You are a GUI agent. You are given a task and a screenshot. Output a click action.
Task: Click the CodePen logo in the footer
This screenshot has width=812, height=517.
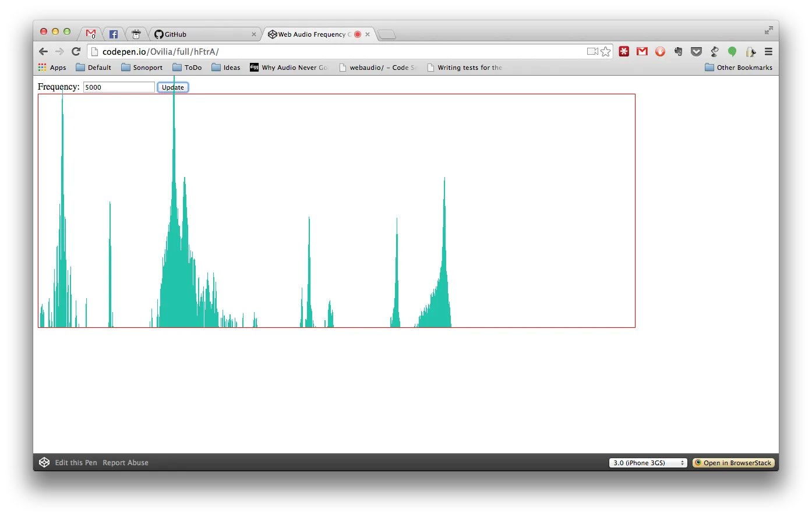pyautogui.click(x=44, y=462)
